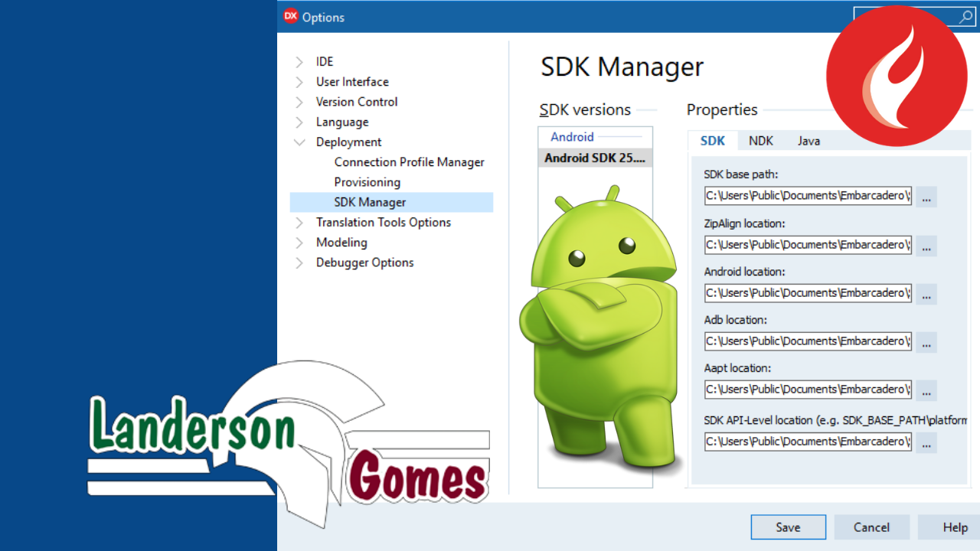
Task: Select Modeling in the options tree
Action: pyautogui.click(x=341, y=243)
